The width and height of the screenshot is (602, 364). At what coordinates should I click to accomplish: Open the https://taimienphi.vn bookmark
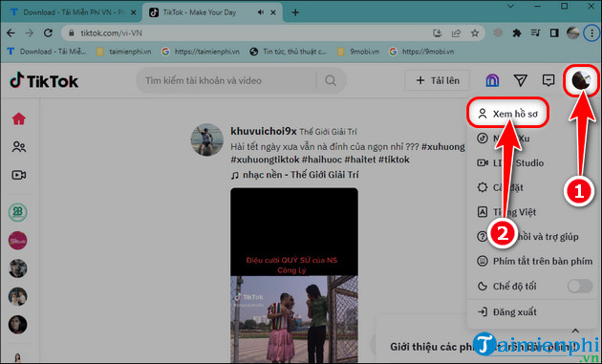(201, 52)
